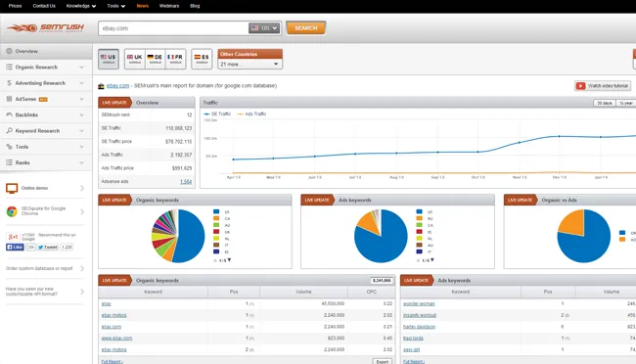Expand the Advertising Research sidebar section arrow
Image resolution: width=636 pixels, height=364 pixels.
click(x=81, y=83)
